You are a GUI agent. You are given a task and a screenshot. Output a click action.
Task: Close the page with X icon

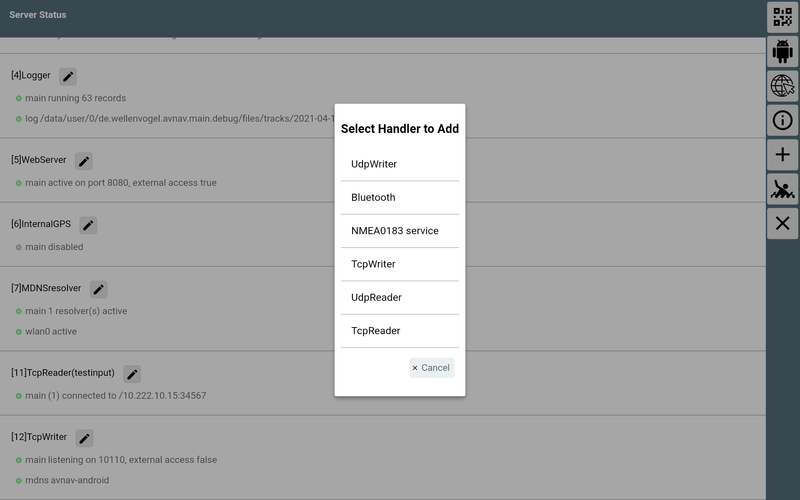pyautogui.click(x=782, y=223)
